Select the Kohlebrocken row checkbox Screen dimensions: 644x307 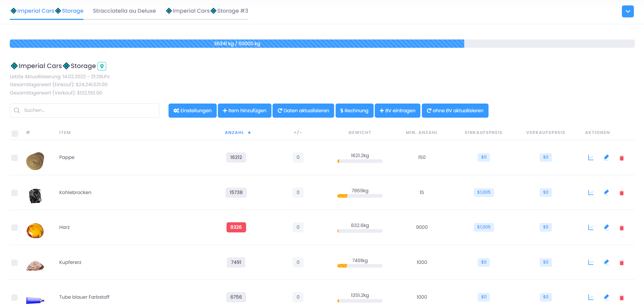pyautogui.click(x=14, y=193)
